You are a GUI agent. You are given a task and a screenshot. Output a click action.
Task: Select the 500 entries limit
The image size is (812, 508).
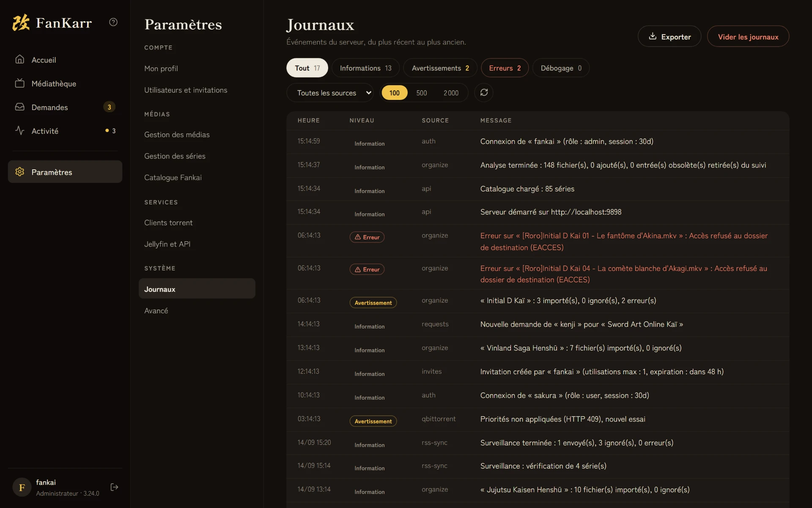(422, 93)
